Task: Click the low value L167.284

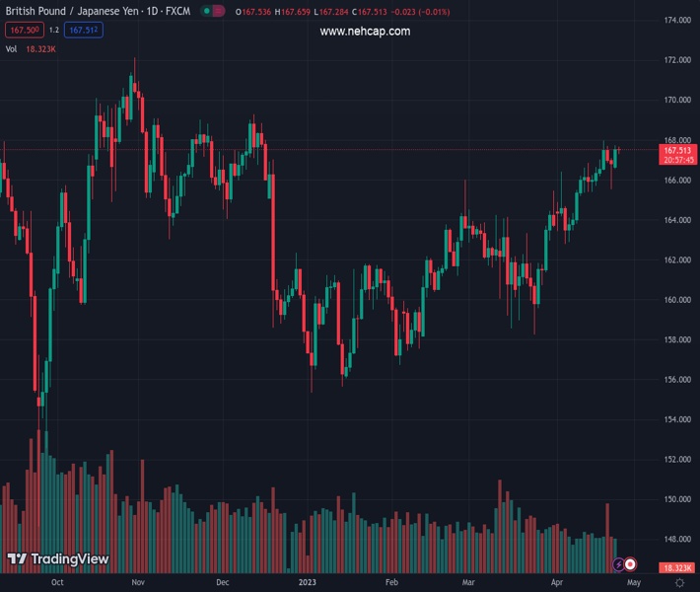Action: coord(331,12)
